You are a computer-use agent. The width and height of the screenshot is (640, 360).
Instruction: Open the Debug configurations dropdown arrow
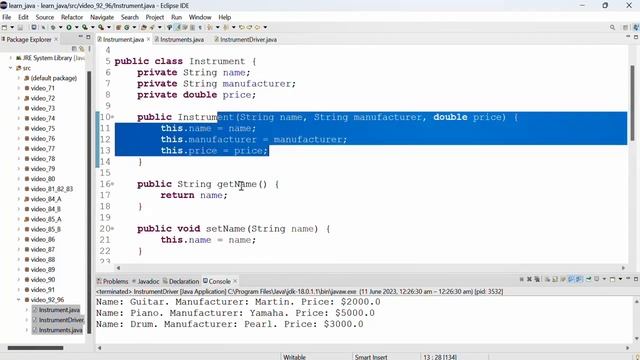pos(60,27)
